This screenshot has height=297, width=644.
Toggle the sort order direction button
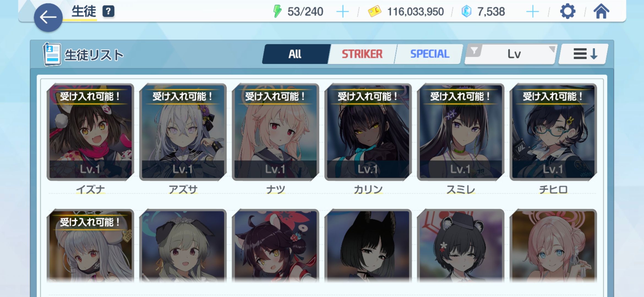583,54
